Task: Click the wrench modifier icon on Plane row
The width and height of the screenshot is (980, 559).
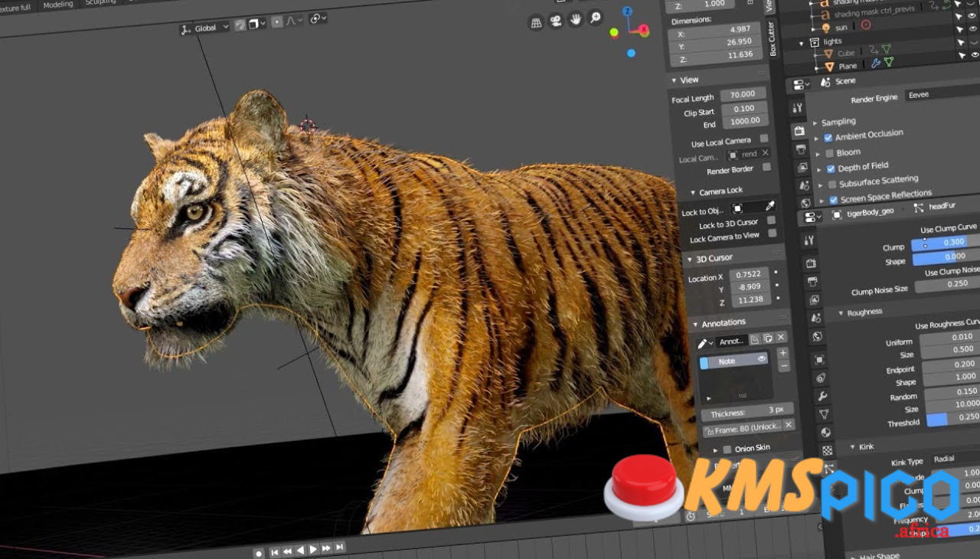Action: [x=875, y=64]
